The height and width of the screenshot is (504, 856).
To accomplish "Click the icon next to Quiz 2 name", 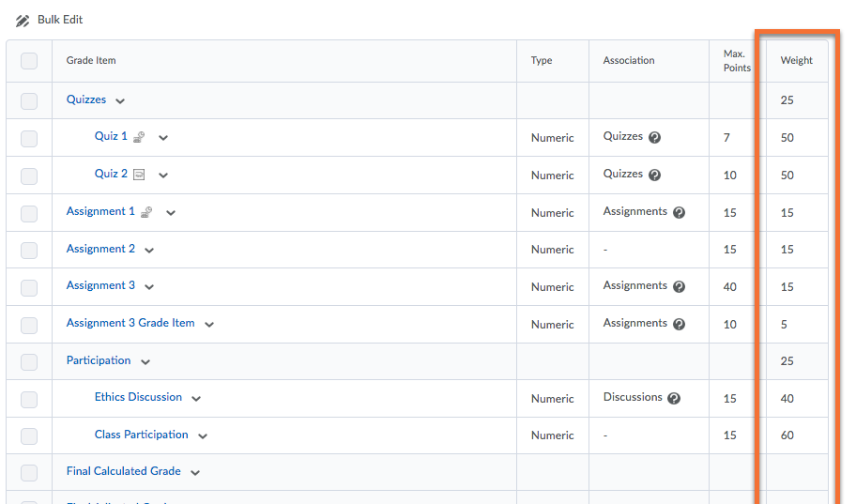I will coord(139,175).
